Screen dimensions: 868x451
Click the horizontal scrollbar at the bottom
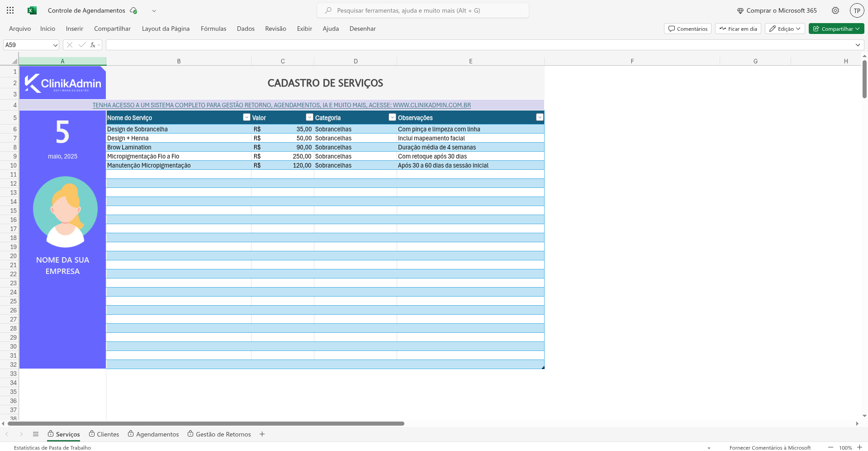coord(206,424)
